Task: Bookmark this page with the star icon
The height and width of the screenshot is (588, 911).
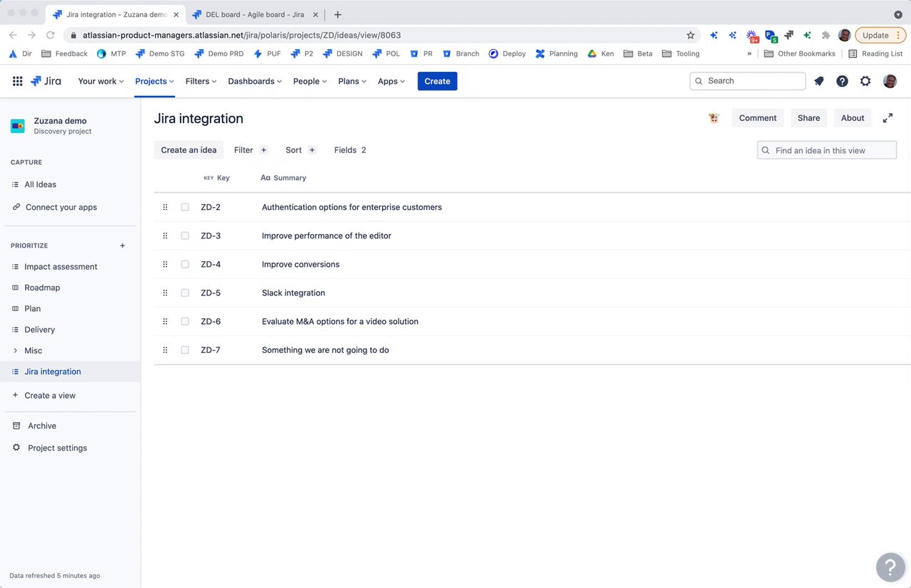Action: coord(690,35)
